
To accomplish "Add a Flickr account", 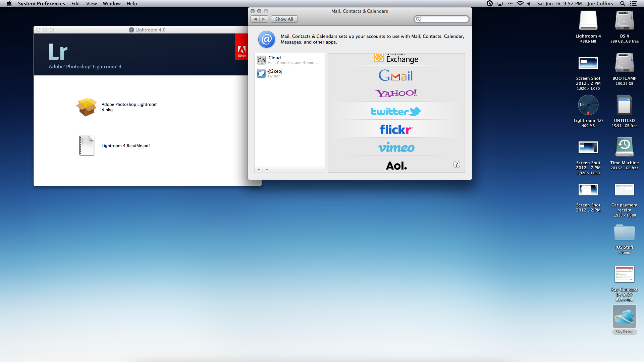I will pyautogui.click(x=396, y=129).
